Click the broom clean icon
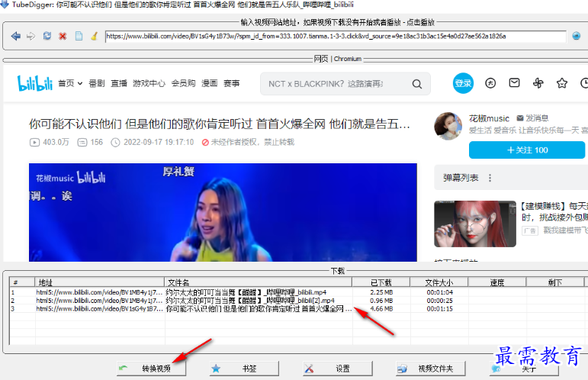Screen dimensions: 588x380 coord(95,36)
